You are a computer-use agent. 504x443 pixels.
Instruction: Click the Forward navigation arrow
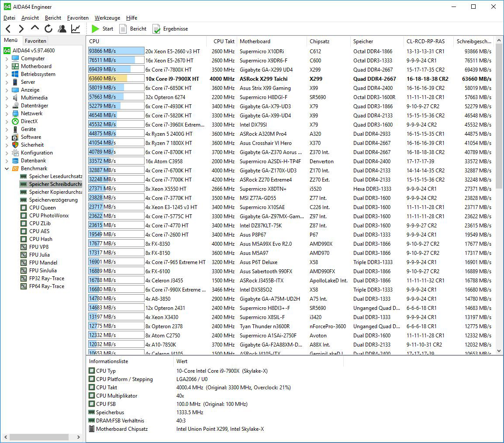(x=21, y=29)
